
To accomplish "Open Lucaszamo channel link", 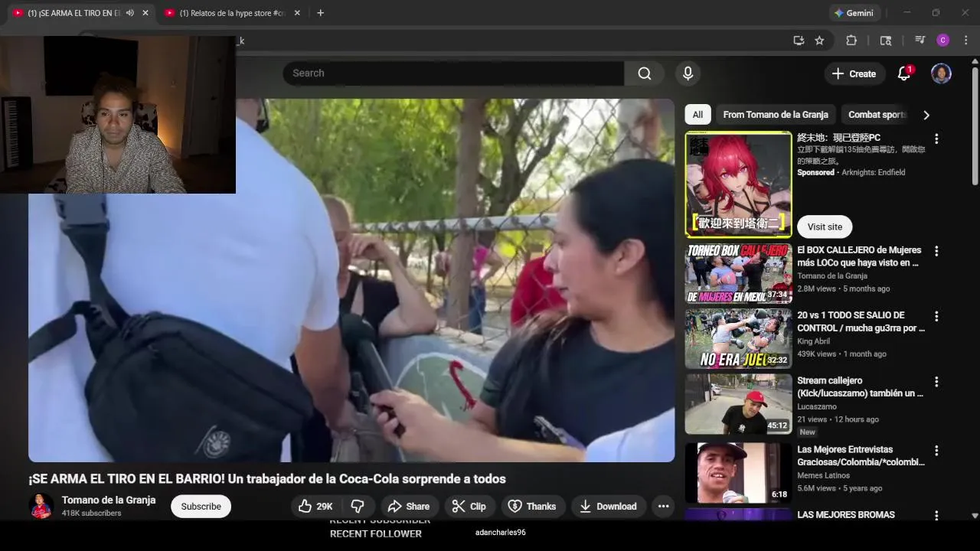I will 817,406.
